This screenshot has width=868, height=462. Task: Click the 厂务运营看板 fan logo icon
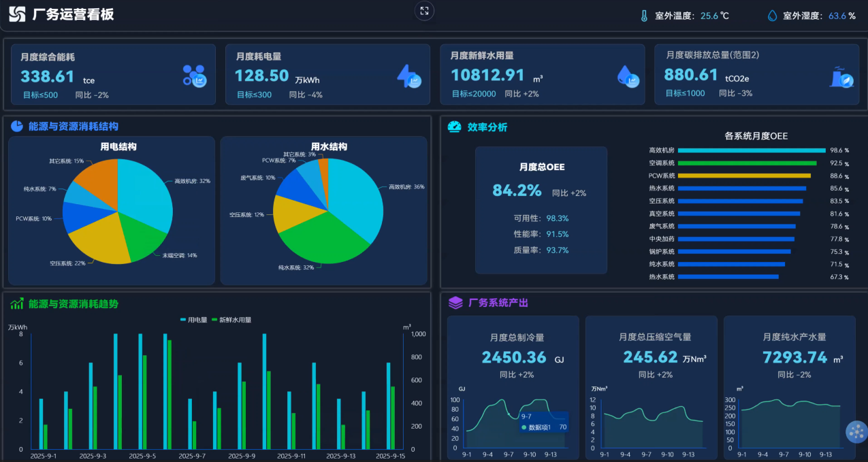tap(17, 14)
